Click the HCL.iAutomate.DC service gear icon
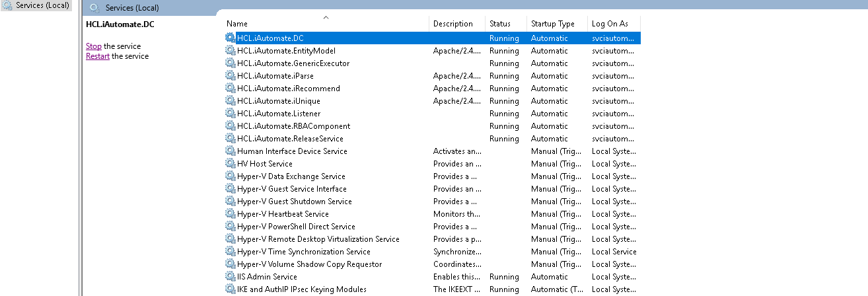The image size is (868, 296). [x=230, y=38]
